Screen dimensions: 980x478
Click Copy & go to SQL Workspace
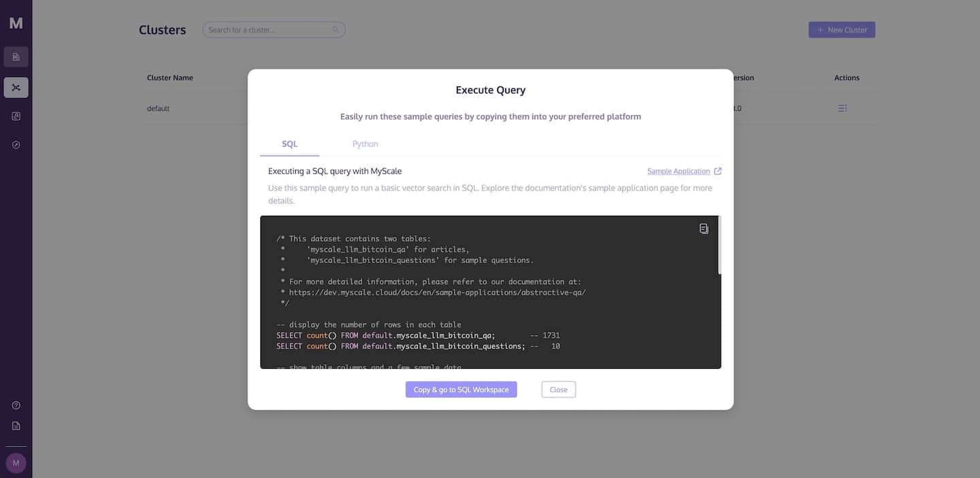(461, 389)
